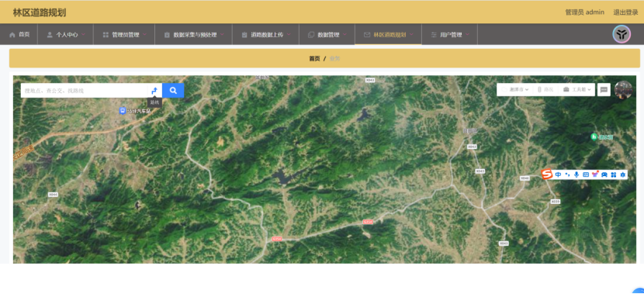Open the soft keyboard icon in IME bar
The image size is (644, 294).
point(586,175)
